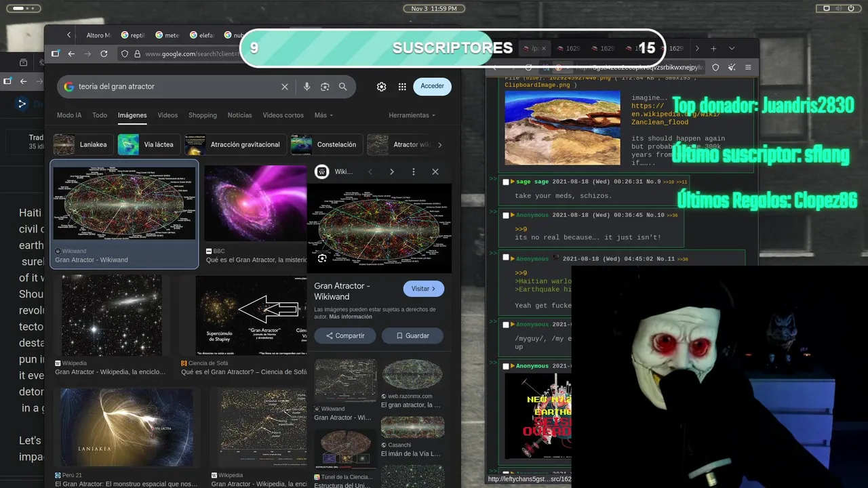Go back in the Google browser window
This screenshot has width=868, height=488.
71,54
